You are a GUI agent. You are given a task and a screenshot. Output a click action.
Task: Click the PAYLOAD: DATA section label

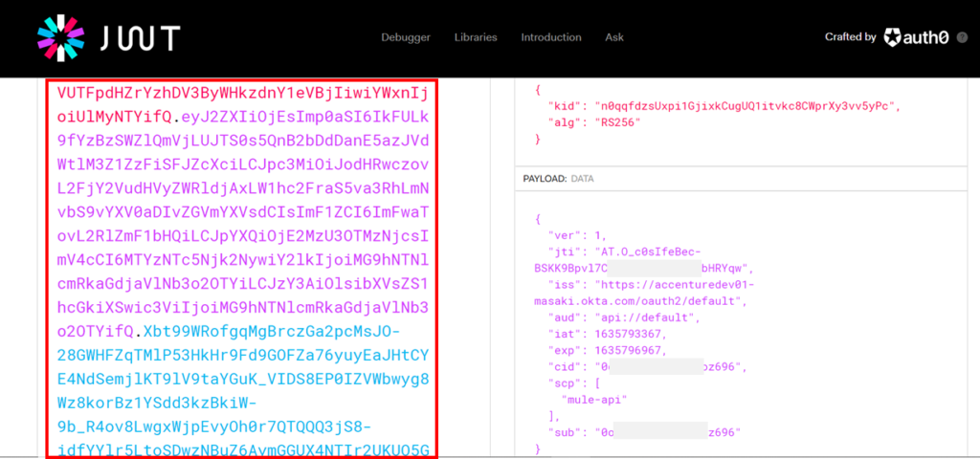[x=558, y=179]
